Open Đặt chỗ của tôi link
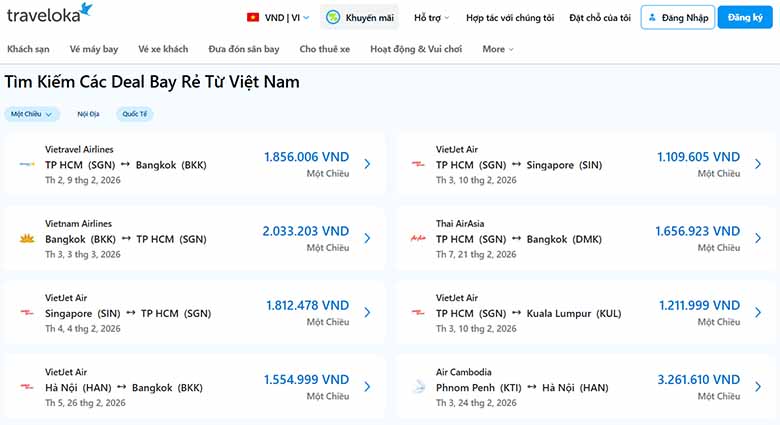This screenshot has height=425, width=780. coord(600,18)
